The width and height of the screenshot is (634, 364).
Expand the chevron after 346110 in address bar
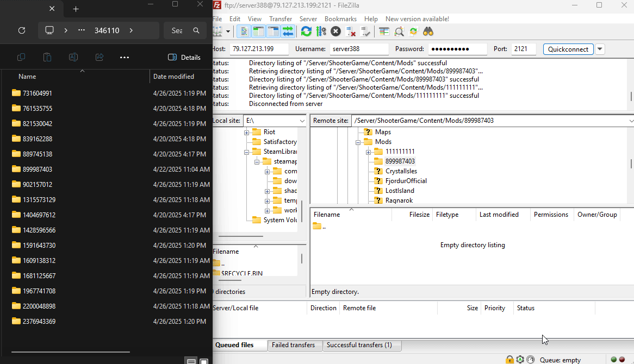point(131,30)
